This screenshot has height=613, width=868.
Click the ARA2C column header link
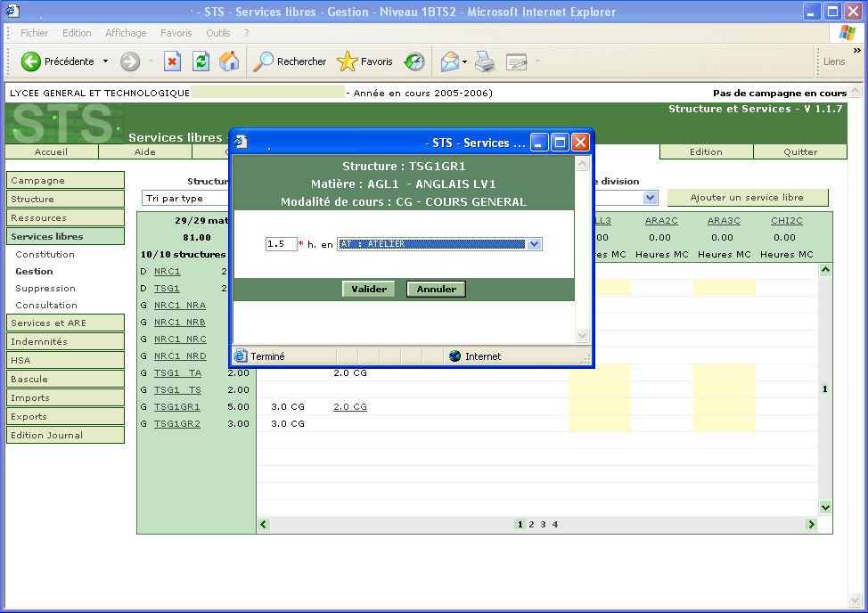pos(661,221)
